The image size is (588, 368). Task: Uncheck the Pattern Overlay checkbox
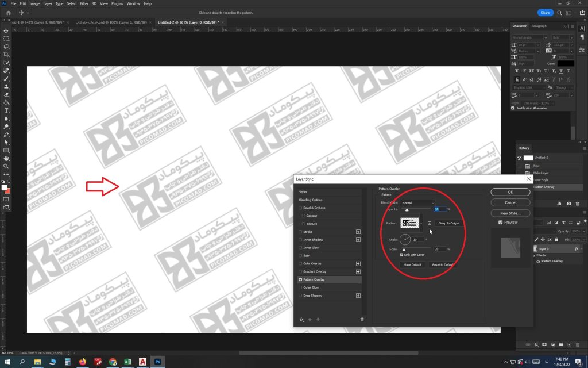(x=300, y=280)
